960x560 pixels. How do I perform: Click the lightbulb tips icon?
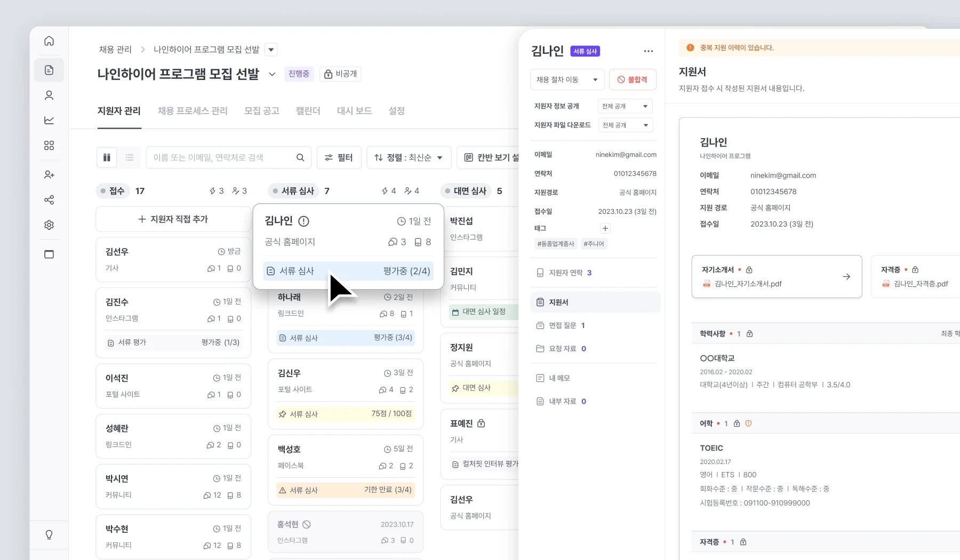click(x=49, y=534)
